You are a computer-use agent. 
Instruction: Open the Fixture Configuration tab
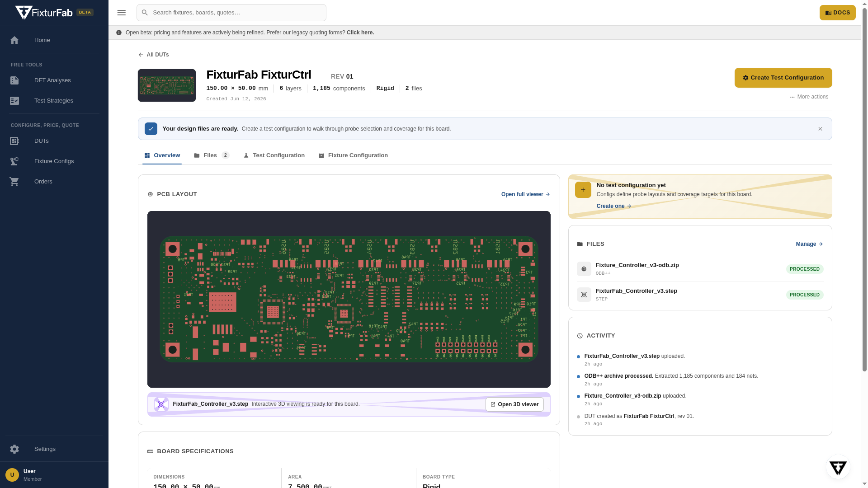pos(353,155)
